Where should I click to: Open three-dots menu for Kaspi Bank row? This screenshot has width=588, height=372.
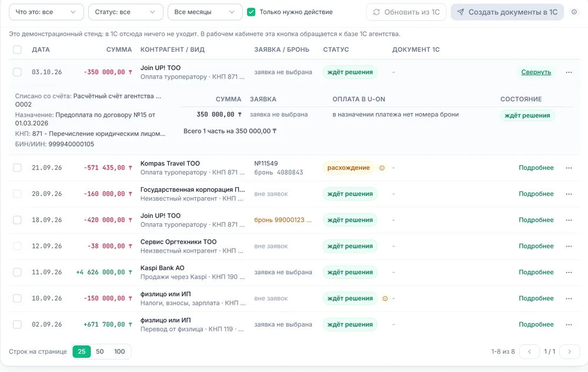click(x=569, y=272)
